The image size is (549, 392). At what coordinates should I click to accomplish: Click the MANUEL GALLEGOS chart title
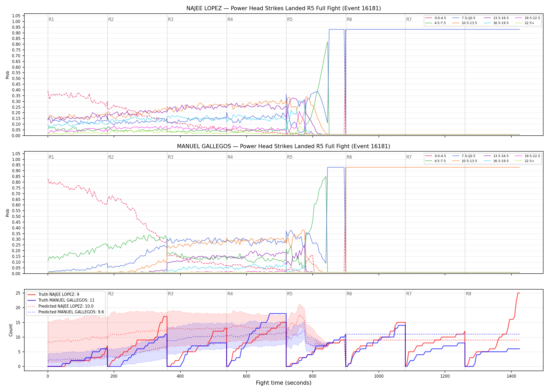click(x=284, y=146)
